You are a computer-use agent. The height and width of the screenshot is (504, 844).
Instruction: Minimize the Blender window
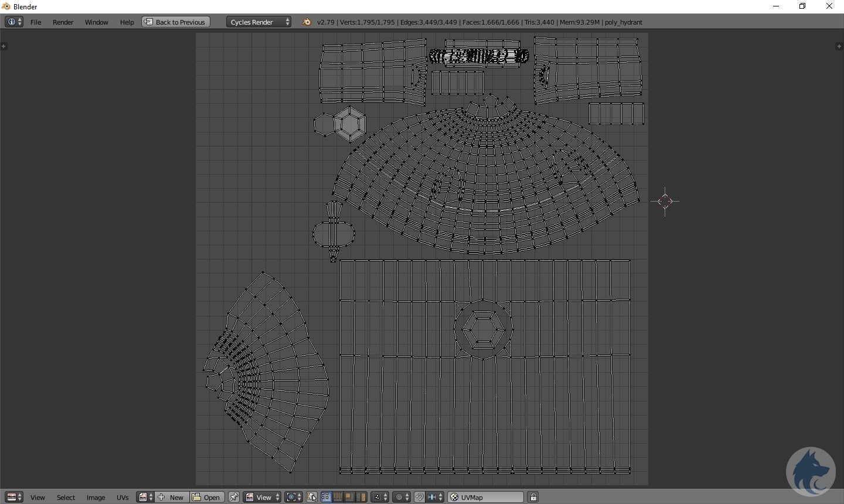[x=776, y=6]
